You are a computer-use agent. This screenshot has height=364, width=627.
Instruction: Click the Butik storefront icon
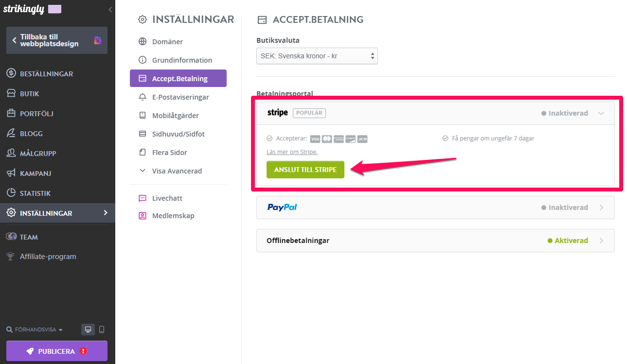tap(11, 93)
